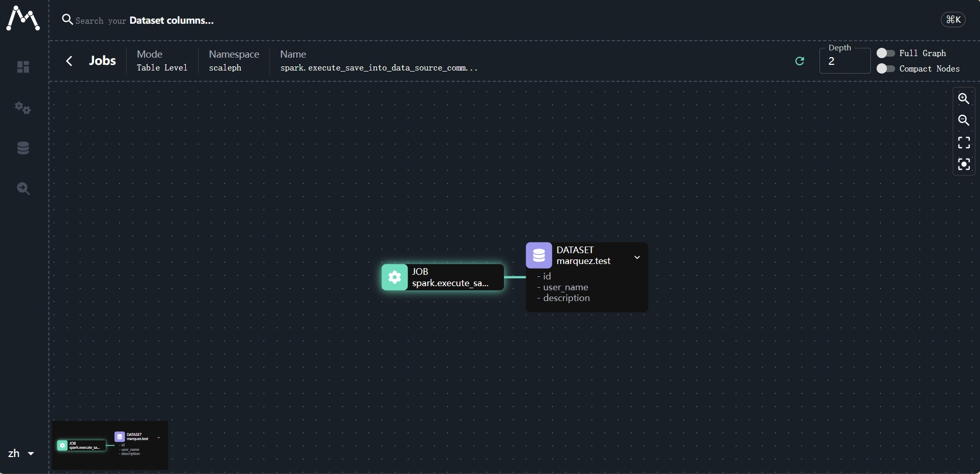Screen dimensions: 980x474
Task: Refresh the lineage graph
Action: click(x=799, y=61)
